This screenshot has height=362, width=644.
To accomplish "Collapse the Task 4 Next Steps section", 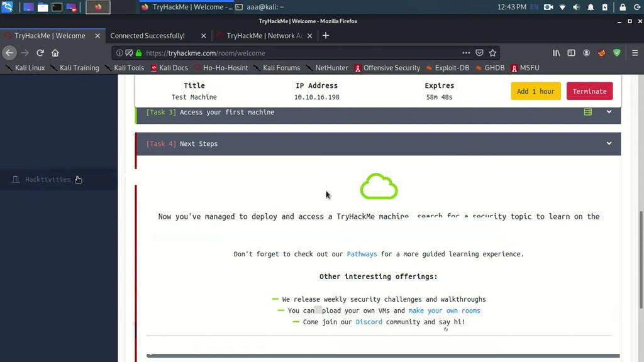I will [609, 143].
